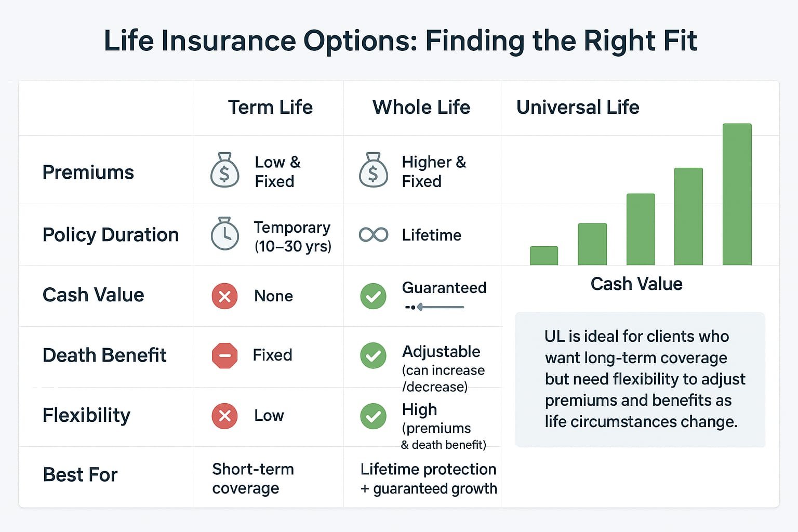The height and width of the screenshot is (532, 798).
Task: Click the red minus icon beside Fixed
Action: (224, 355)
